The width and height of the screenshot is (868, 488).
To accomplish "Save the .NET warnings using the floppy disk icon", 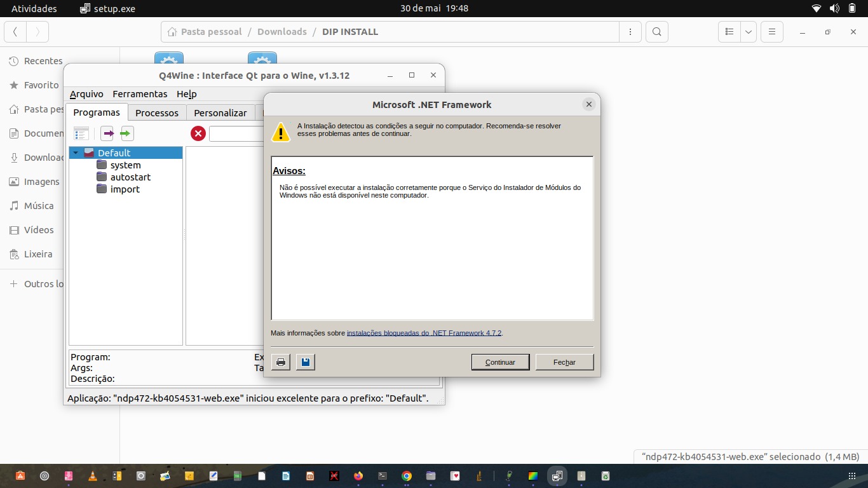I will click(306, 362).
